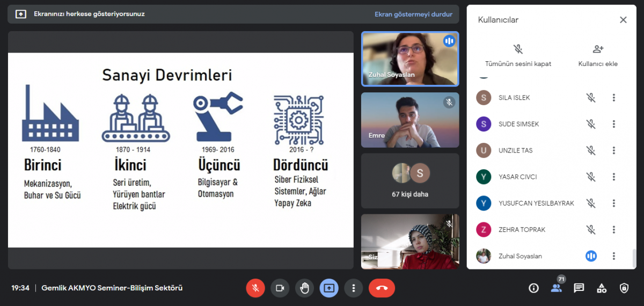Viewport: 644px width, 306px height.
Task: Click Ekran göstermeyi durdur
Action: [x=413, y=14]
